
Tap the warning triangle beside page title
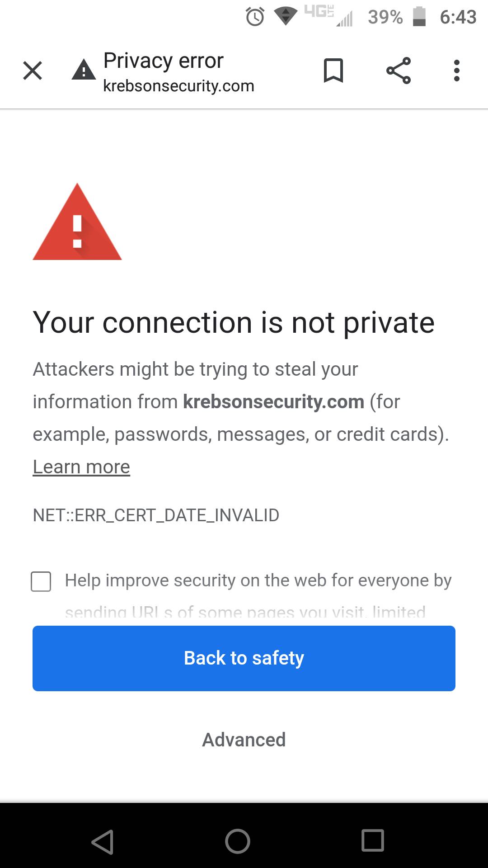pyautogui.click(x=84, y=70)
